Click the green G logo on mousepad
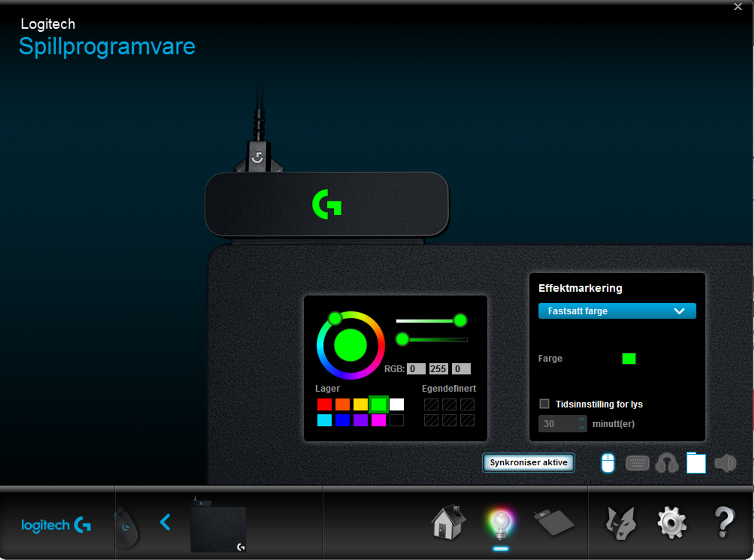The image size is (754, 560). click(327, 204)
